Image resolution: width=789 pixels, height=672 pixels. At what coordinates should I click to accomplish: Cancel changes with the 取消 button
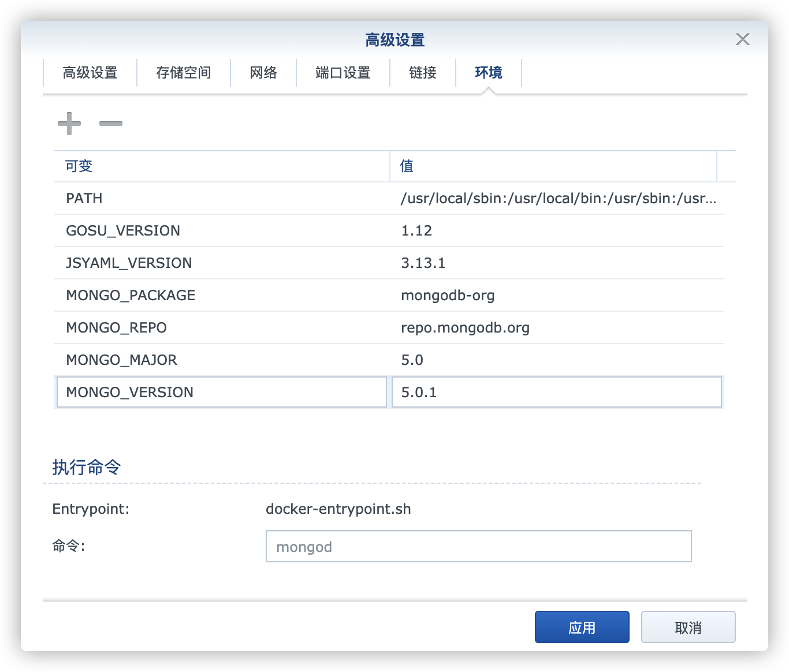[x=688, y=627]
